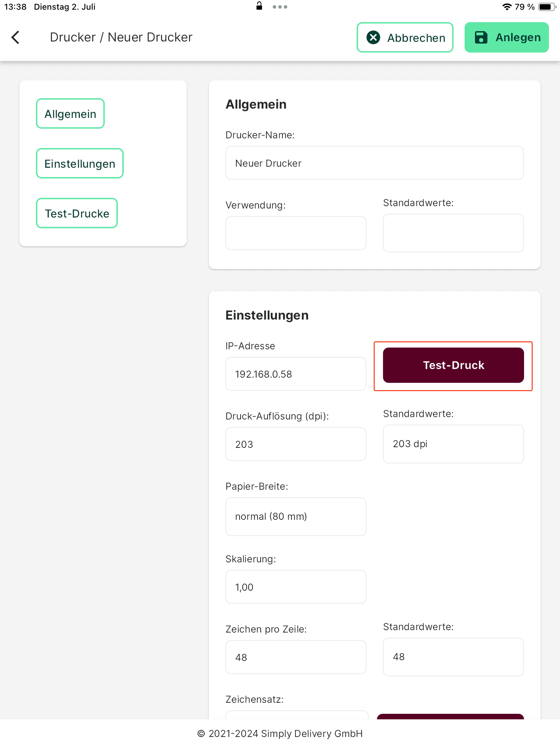Tap the Wi-Fi status icon
Viewport: 560px width, 747px height.
point(507,7)
